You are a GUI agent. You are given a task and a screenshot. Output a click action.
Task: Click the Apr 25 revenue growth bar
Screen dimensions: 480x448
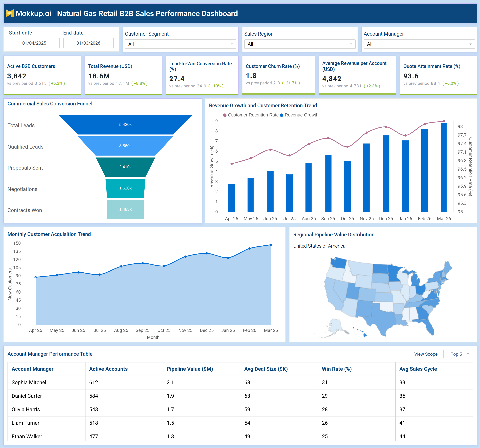tap(232, 198)
